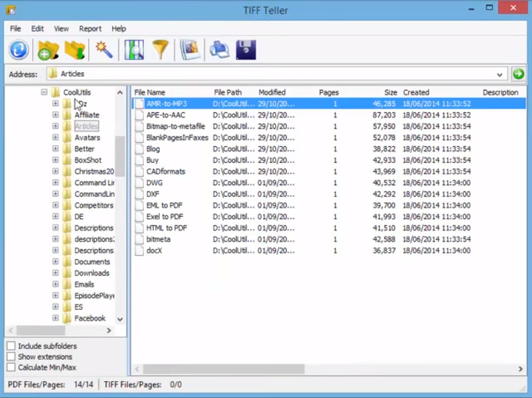Open the Address bar dropdown arrow
This screenshot has height=398, width=532.
(499, 74)
